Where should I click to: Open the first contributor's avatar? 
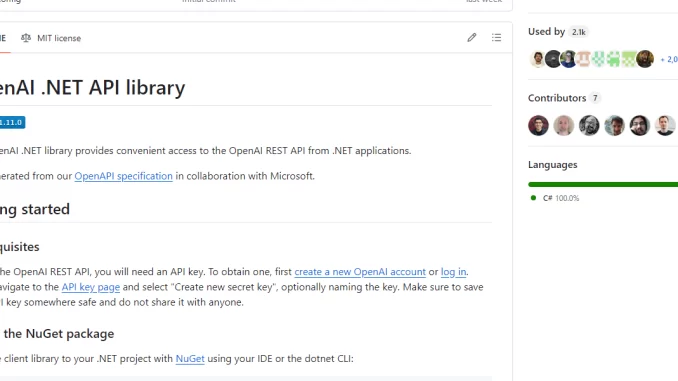538,125
